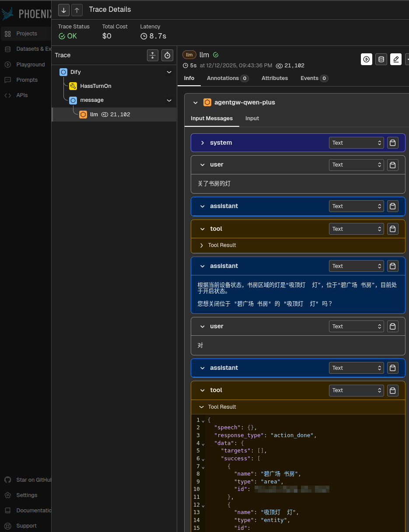Image resolution: width=409 pixels, height=532 pixels.
Task: Select the HassTurnOn span in trace tree
Action: pos(95,86)
